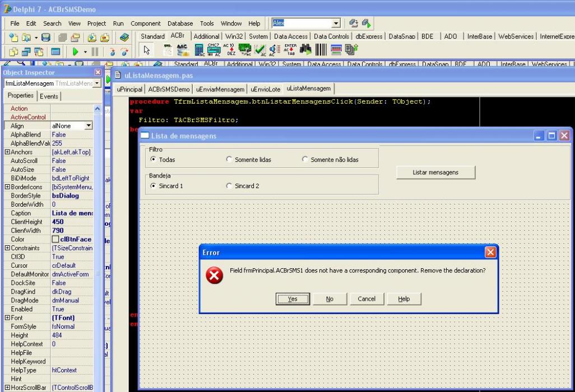Click the New items toolbar icon
Viewport: 575px width, 392px height.
13,37
